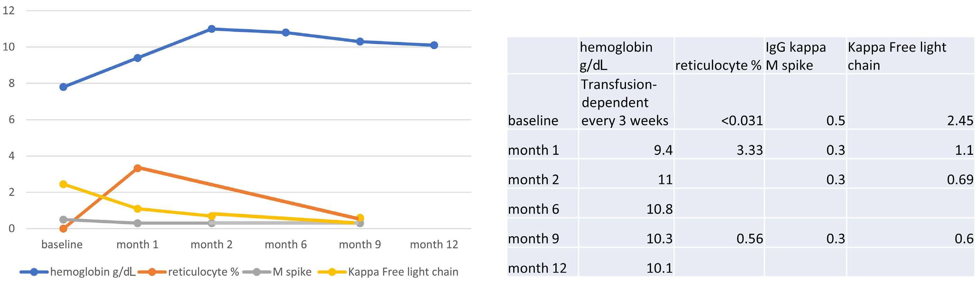
Task: Select Kappa light chain baseline point
Action: click(x=64, y=184)
